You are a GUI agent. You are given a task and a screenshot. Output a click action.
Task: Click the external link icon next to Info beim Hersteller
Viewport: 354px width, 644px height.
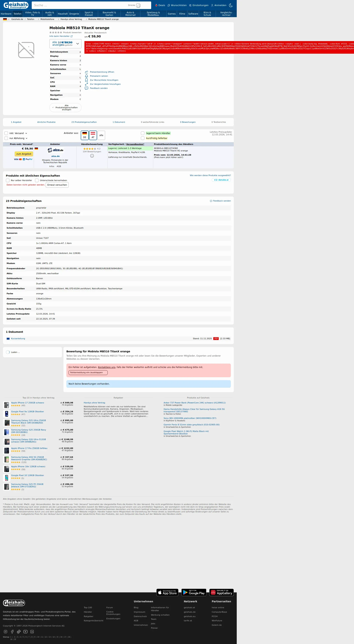[x=72, y=36]
